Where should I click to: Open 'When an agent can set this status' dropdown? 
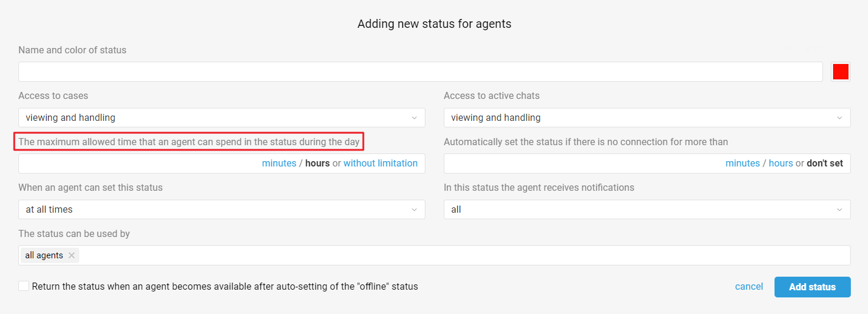click(x=221, y=209)
